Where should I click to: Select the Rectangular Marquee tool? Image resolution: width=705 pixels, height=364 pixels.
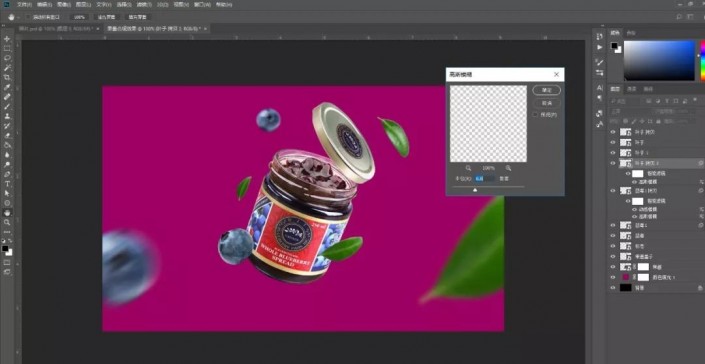pos(7,49)
